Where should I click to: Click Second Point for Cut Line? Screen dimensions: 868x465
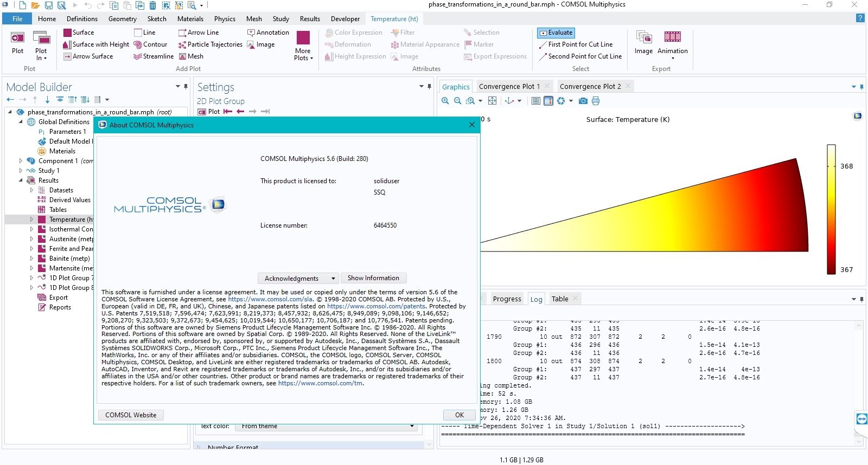coord(580,56)
